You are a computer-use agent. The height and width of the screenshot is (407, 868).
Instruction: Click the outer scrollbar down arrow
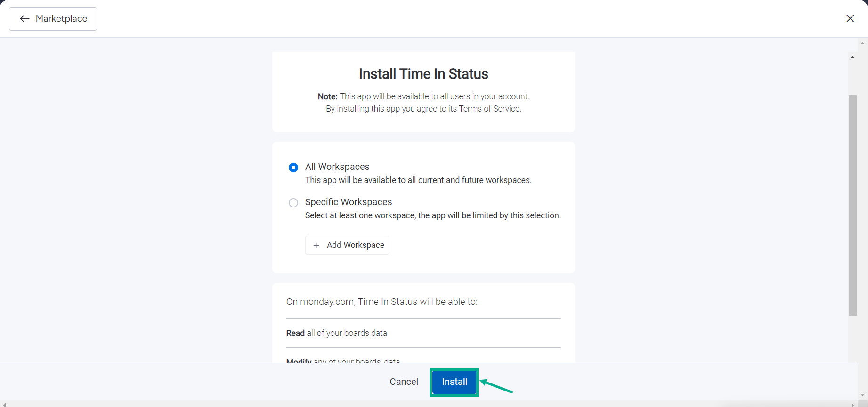pos(863,395)
